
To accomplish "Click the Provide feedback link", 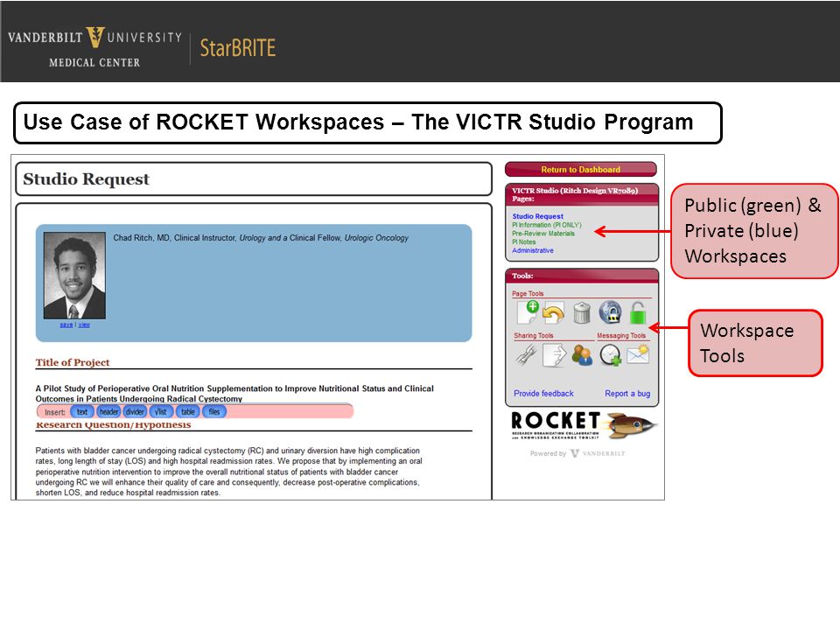I will click(x=543, y=393).
